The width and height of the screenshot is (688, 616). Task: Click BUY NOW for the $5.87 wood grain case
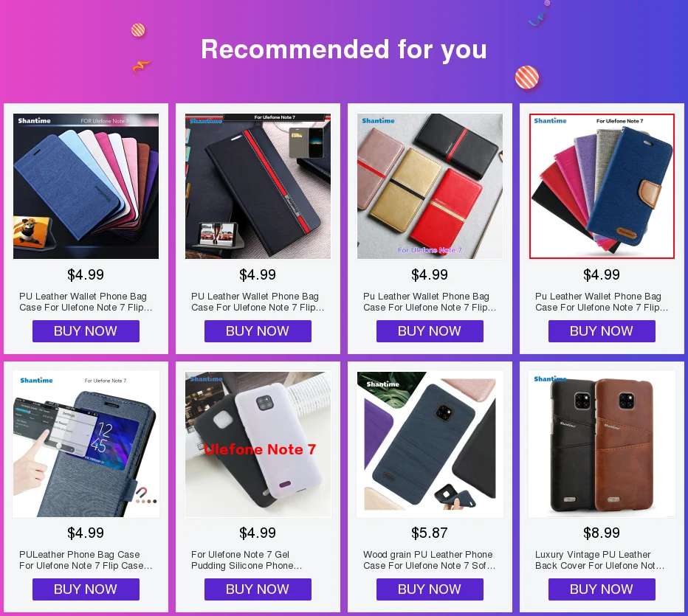click(430, 589)
